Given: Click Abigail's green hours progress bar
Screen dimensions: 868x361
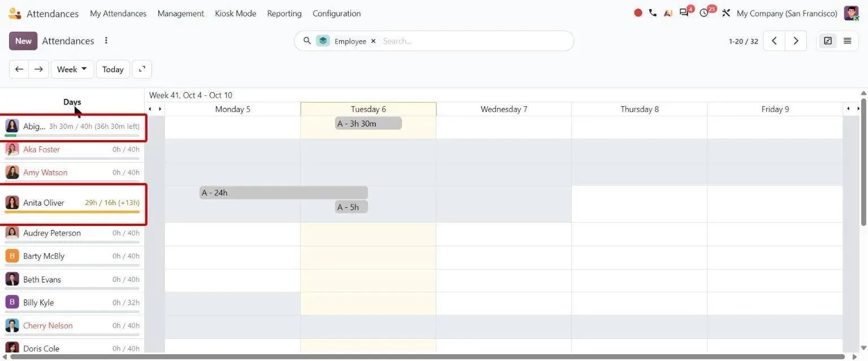Looking at the screenshot, I should (x=11, y=136).
